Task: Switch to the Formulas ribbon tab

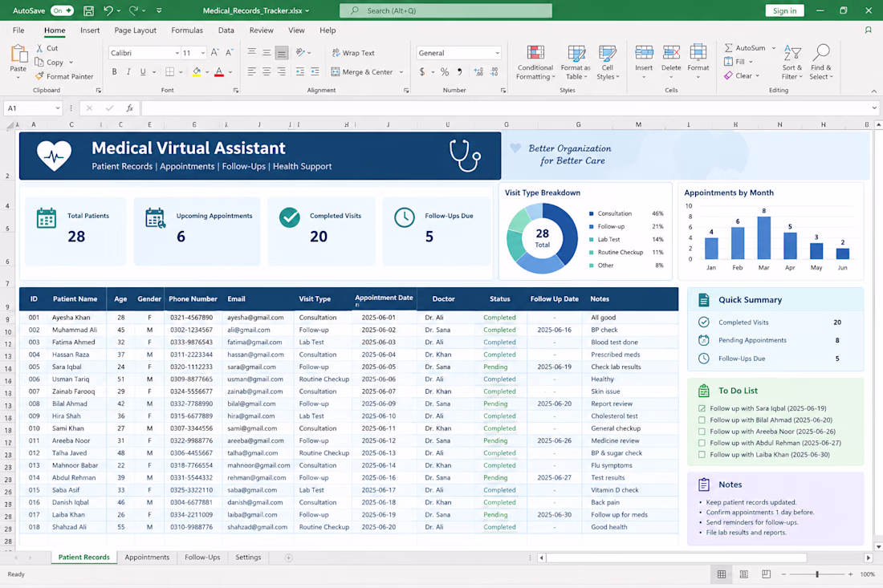Action: 187,30
